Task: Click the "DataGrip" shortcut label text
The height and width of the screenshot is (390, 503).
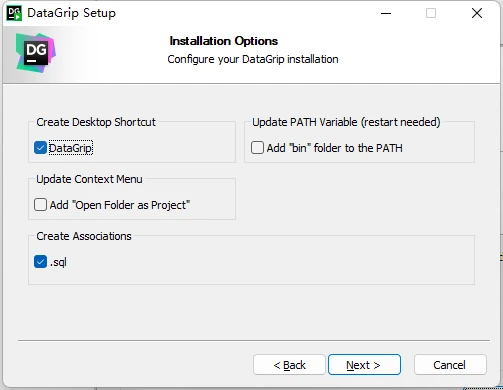Action: pyautogui.click(x=71, y=148)
